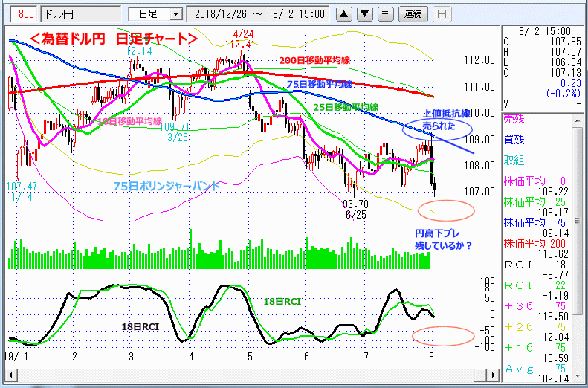Click the 6/25 low price marker 106.78
The image size is (588, 388).
coord(353,204)
